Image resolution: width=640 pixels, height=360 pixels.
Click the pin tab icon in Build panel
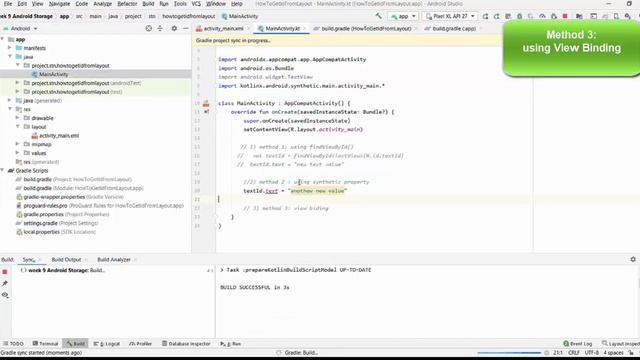5,283
